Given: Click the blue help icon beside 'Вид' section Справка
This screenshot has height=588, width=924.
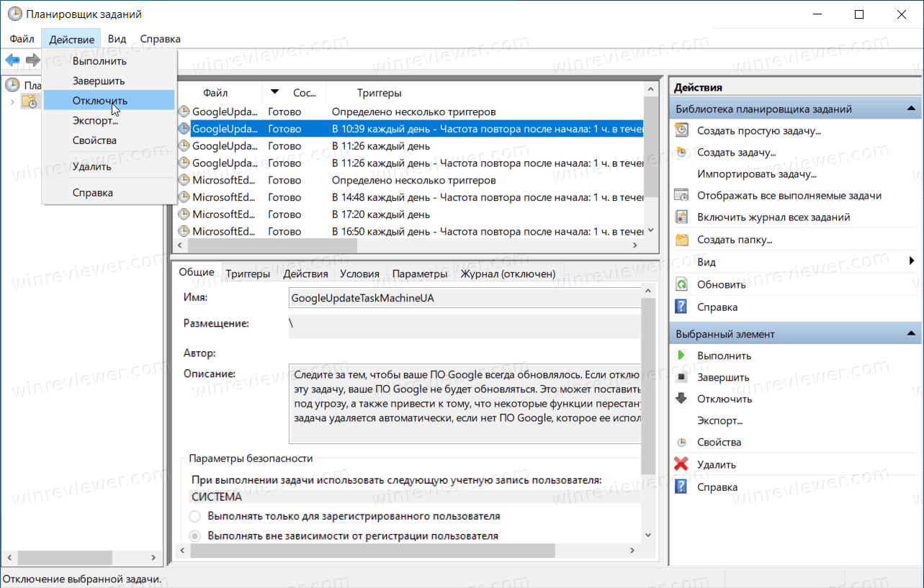Looking at the screenshot, I should [x=681, y=307].
